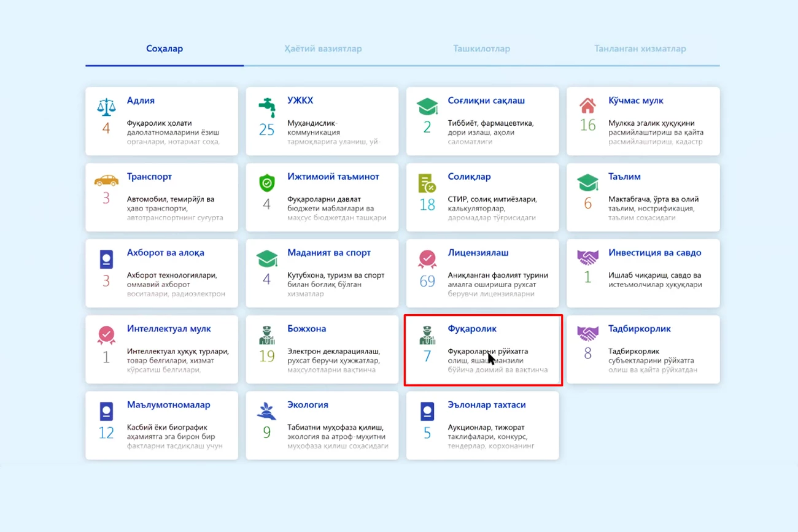Click the Лицензиялаш ribbon badge icon
798x532 pixels.
(427, 259)
